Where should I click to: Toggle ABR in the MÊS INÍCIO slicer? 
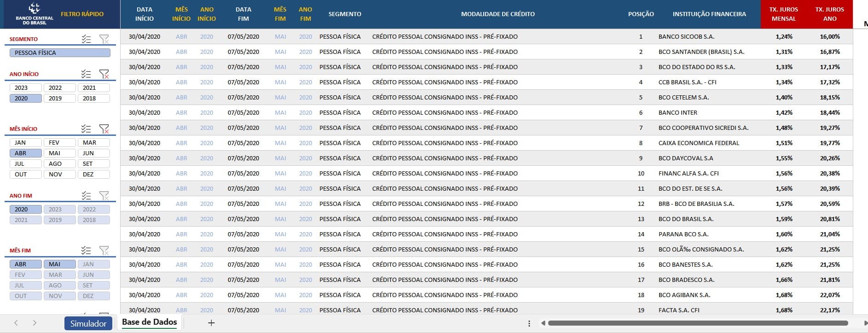(26, 153)
